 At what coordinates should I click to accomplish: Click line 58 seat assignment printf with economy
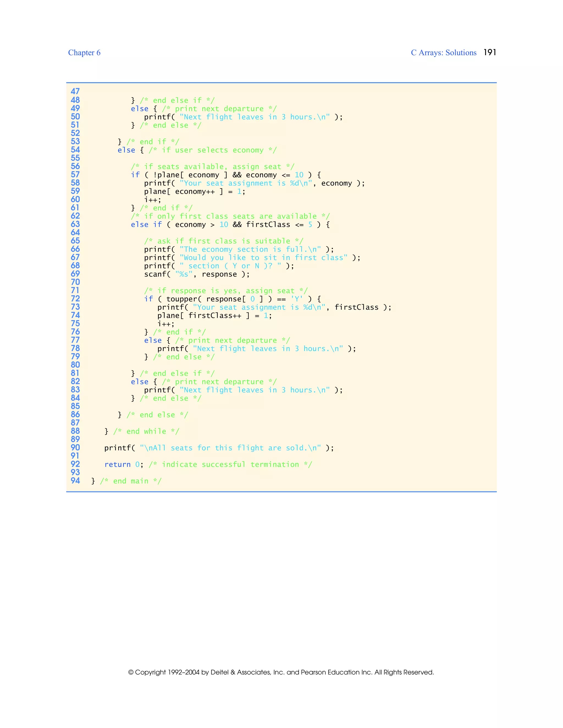[x=255, y=183]
